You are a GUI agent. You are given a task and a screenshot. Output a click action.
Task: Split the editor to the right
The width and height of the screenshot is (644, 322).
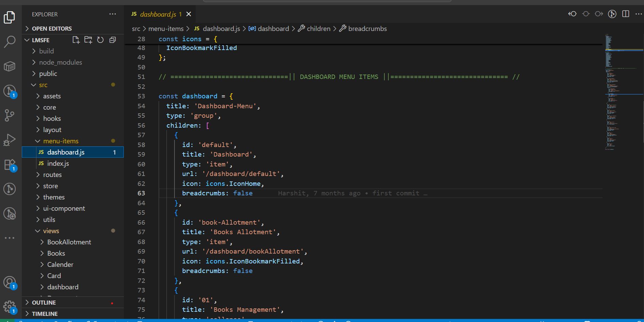coord(626,14)
